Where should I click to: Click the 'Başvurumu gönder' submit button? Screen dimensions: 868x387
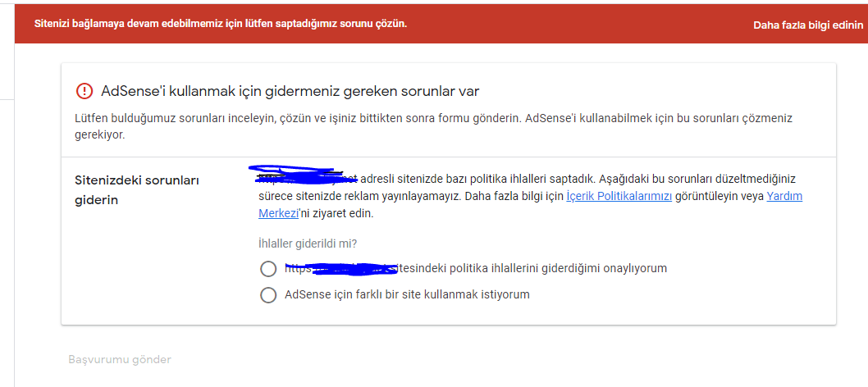click(120, 360)
